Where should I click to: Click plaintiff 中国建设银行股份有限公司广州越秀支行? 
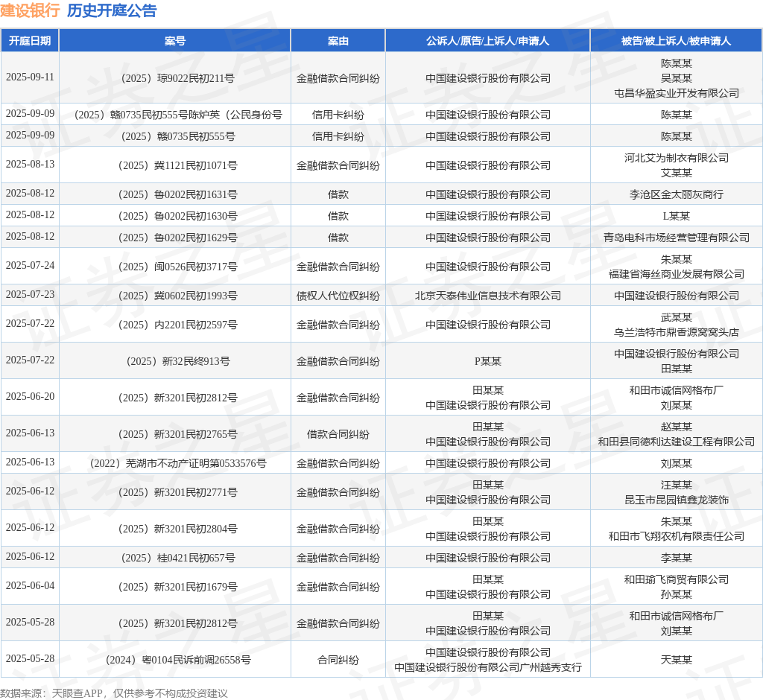tap(487, 667)
